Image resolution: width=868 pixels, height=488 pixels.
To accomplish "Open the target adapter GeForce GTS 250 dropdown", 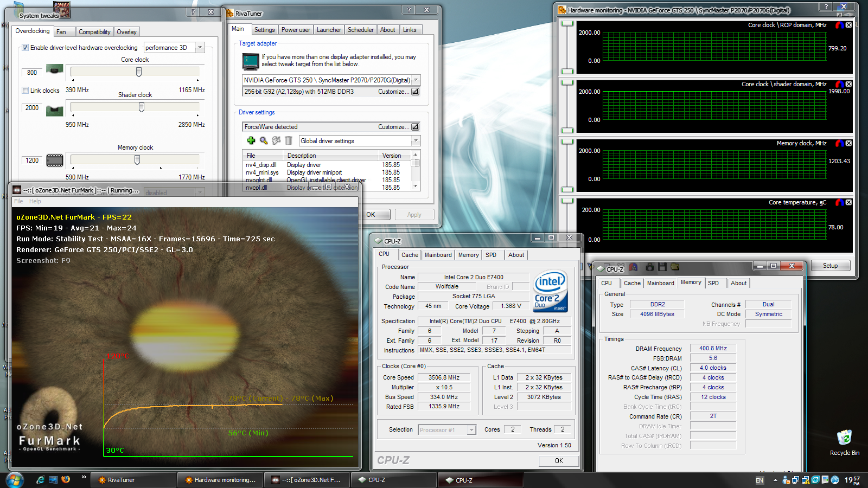I will pos(416,80).
